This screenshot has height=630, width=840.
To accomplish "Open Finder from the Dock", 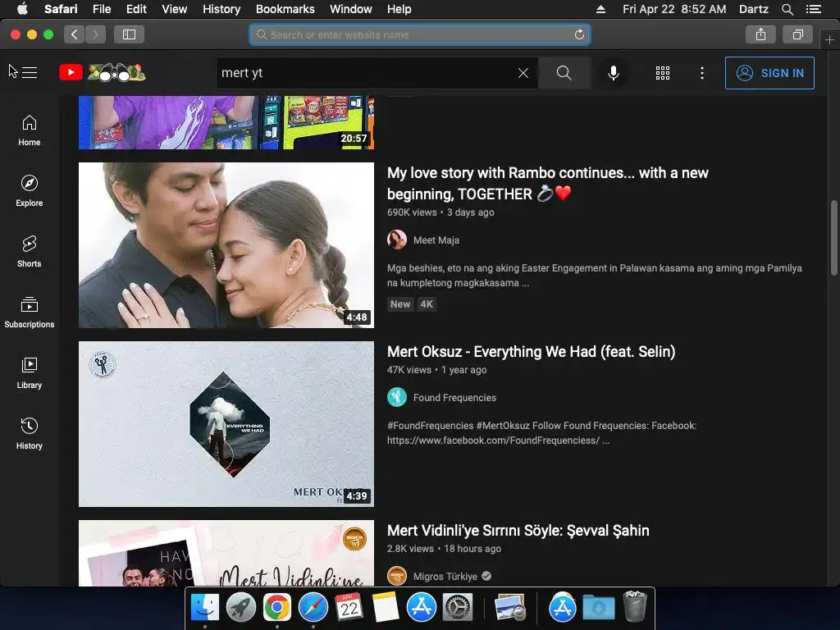I will click(x=204, y=608).
